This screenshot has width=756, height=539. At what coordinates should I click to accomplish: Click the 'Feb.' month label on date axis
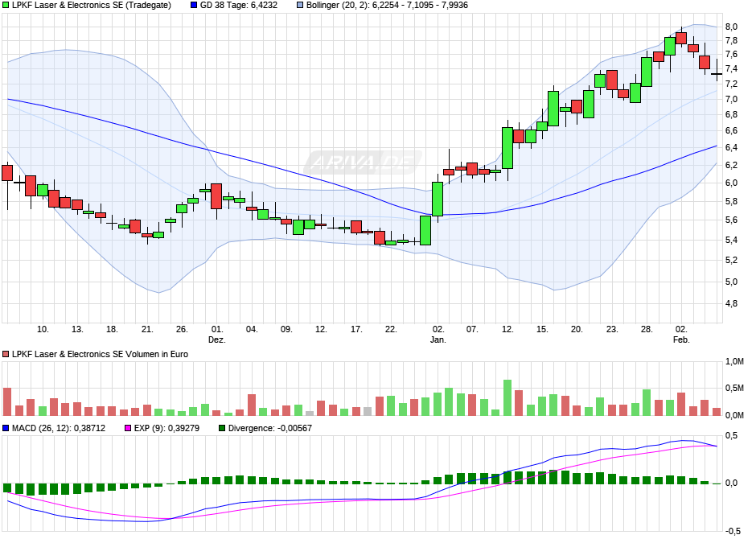tap(681, 339)
